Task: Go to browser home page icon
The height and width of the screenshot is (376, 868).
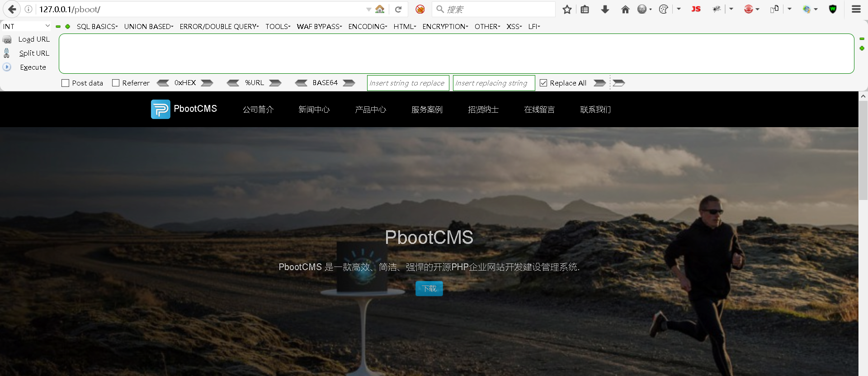Action: 625,9
